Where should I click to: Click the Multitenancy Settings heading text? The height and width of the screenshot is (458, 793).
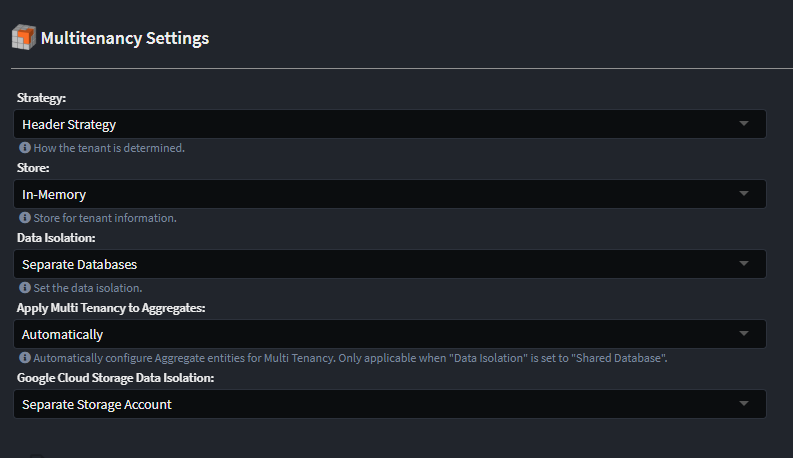click(125, 39)
